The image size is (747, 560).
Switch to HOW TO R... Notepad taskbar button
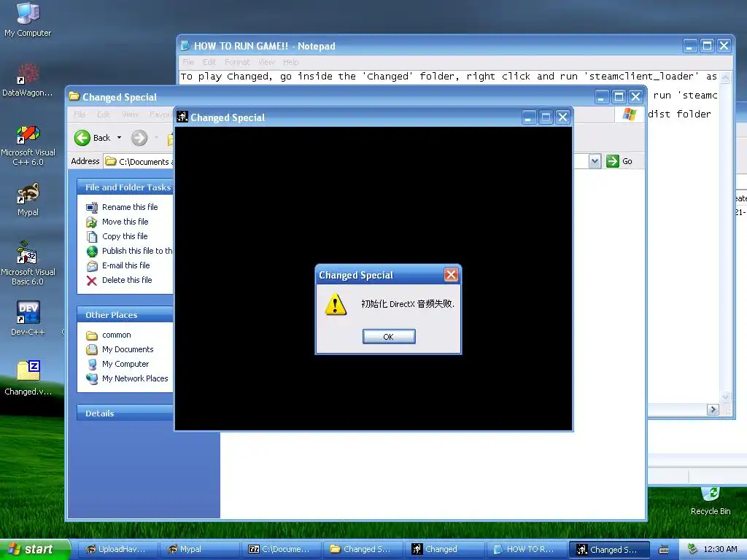point(527,549)
